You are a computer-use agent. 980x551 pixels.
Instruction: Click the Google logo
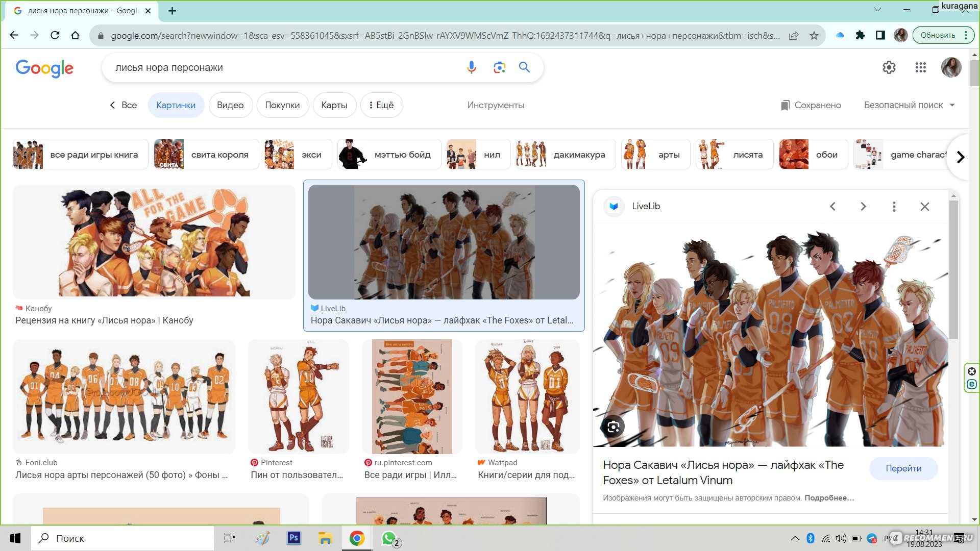coord(44,68)
